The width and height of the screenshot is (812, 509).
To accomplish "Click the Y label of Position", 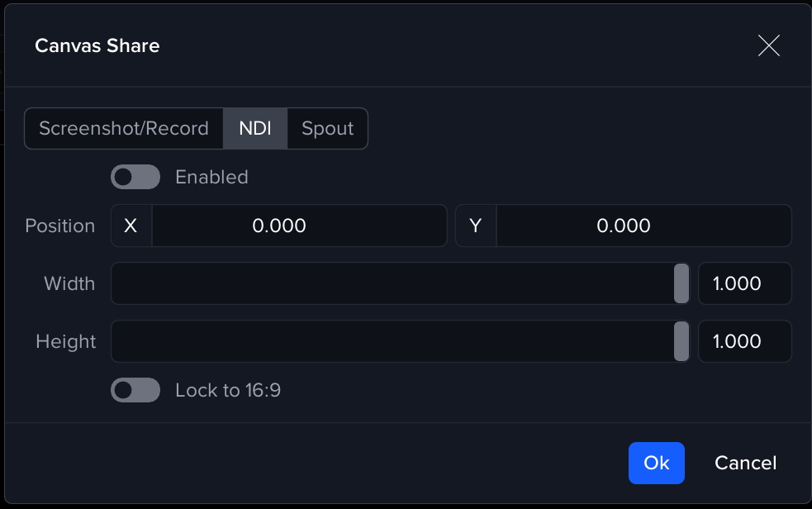I will (x=476, y=226).
